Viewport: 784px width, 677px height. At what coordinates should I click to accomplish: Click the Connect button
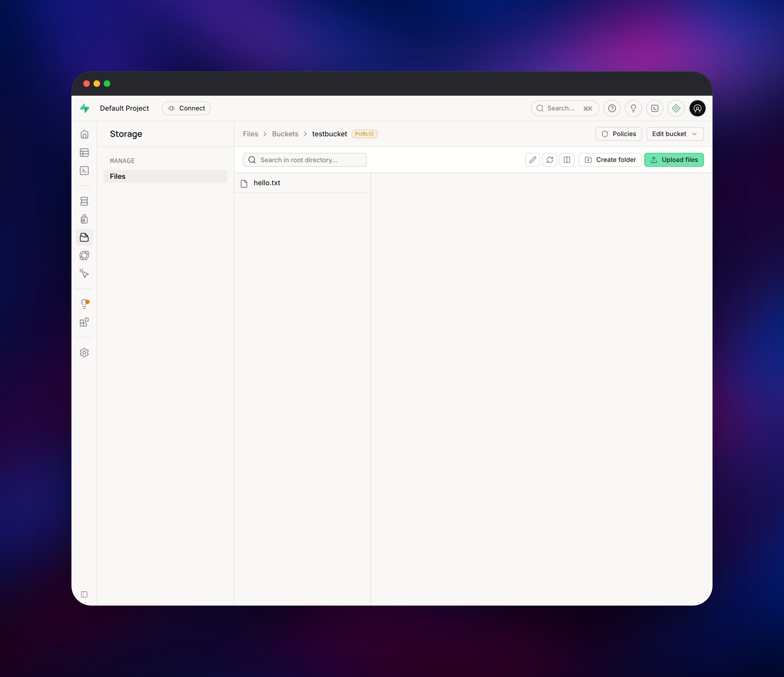[x=186, y=108]
